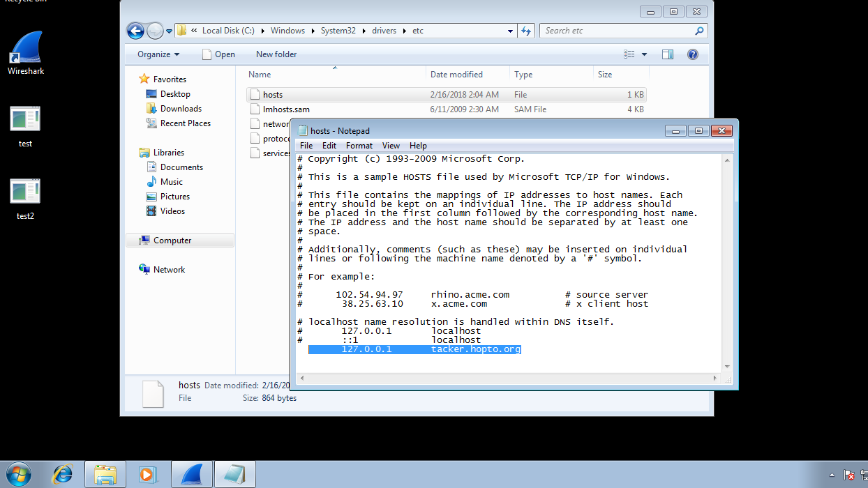Select the hosts file row
Image resolution: width=868 pixels, height=488 pixels.
[447, 94]
